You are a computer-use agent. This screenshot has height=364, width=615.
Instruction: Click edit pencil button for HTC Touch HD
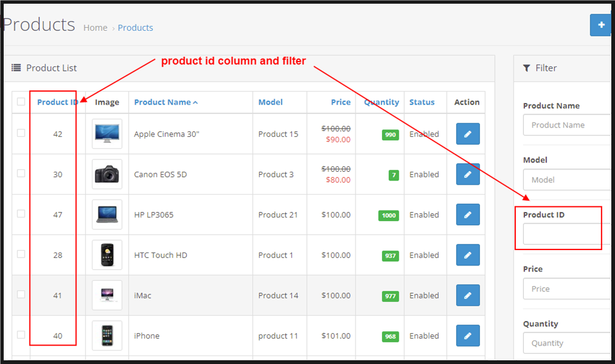tap(468, 255)
